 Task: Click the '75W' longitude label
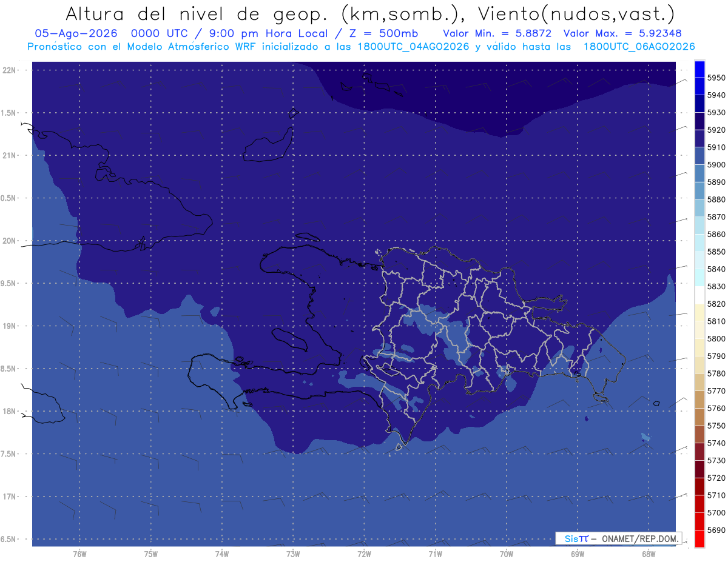coord(151,554)
